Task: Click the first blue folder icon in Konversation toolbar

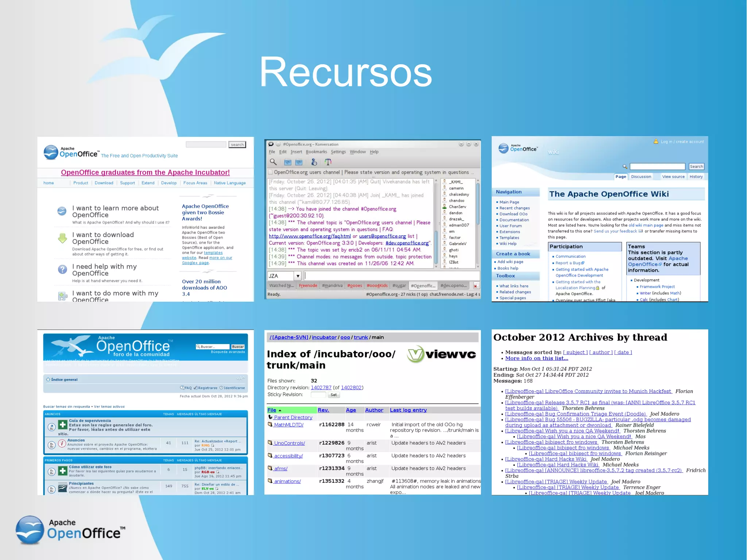Action: coord(287,162)
